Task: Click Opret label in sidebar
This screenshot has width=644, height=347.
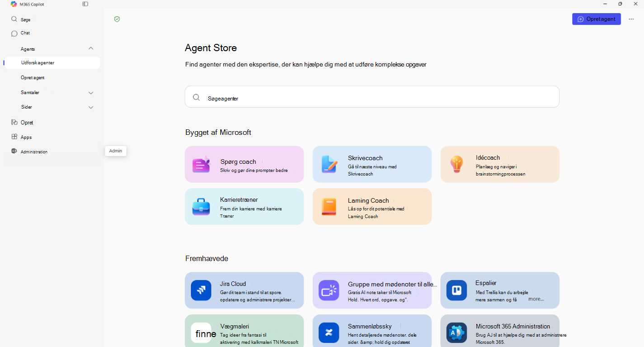Action: pyautogui.click(x=27, y=123)
